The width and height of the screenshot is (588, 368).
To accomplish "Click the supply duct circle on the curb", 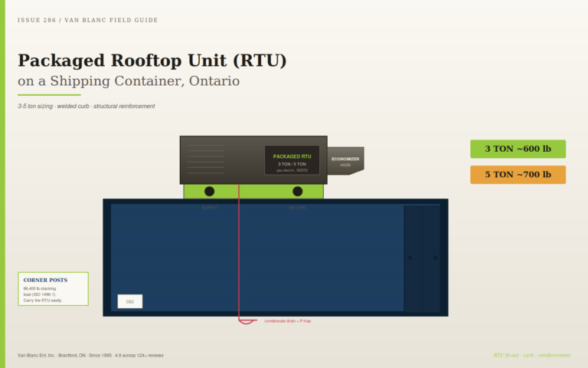I will point(209,192).
